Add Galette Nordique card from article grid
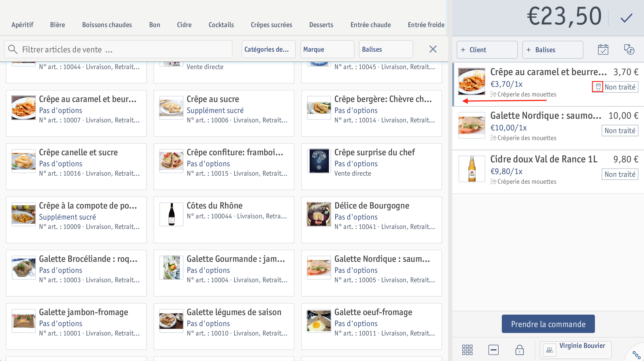644x361 pixels. [372, 273]
